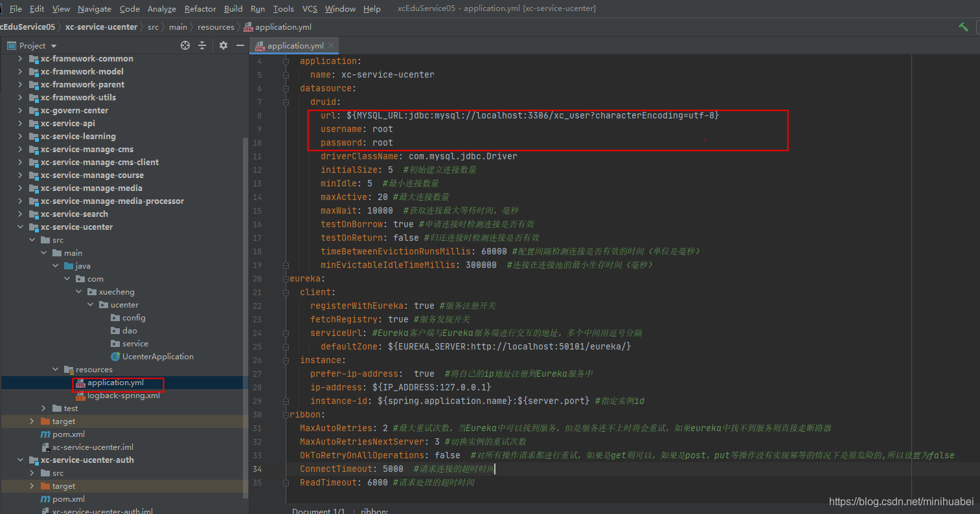Click the UcenterApplication class icon
Image resolution: width=980 pixels, height=514 pixels.
click(115, 357)
